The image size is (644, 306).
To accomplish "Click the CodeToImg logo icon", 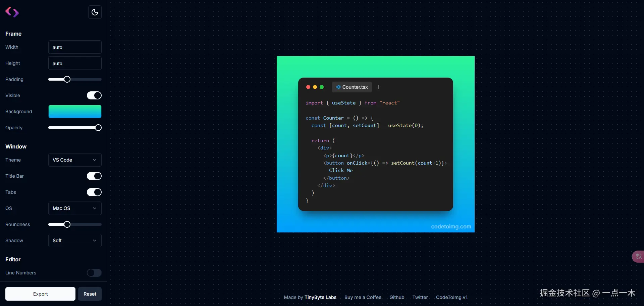I will click(12, 12).
